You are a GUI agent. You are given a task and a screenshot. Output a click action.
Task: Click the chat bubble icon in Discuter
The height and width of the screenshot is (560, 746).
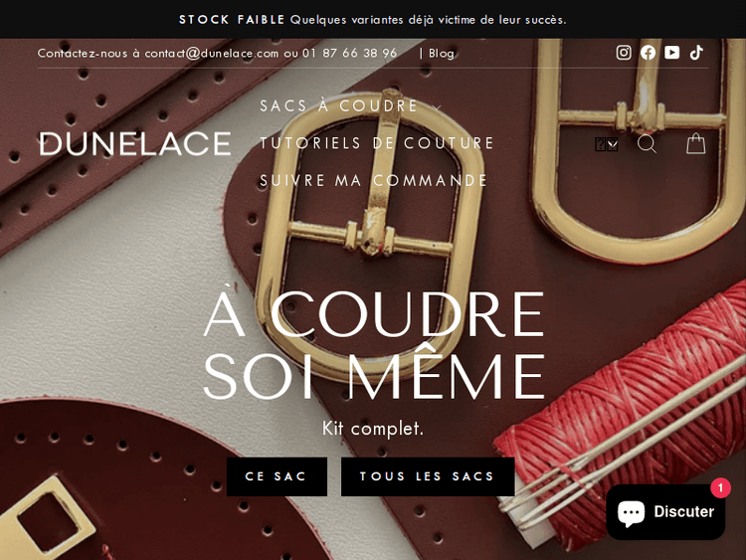click(631, 513)
